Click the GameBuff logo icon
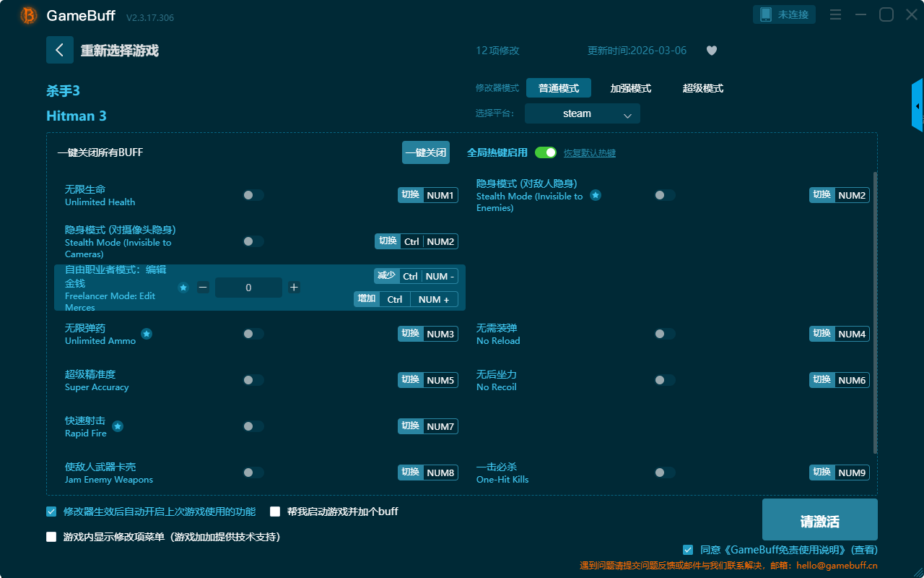 pos(29,15)
